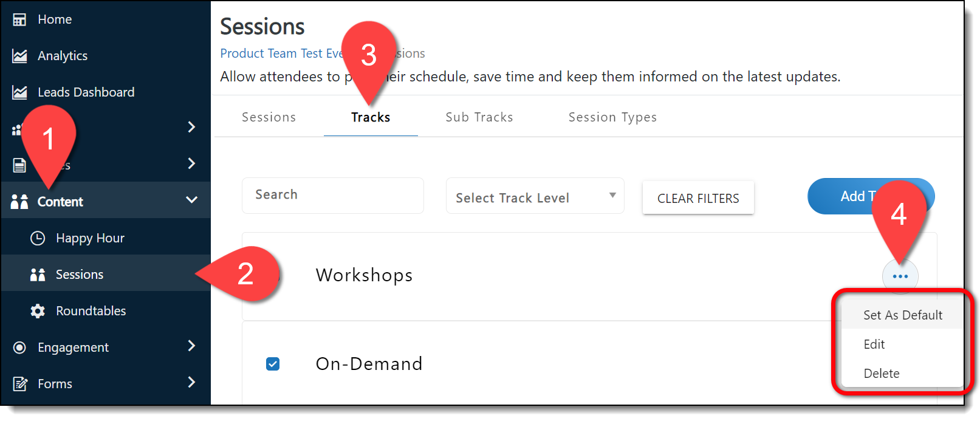Click the Engagement target icon
Viewport: 980px width, 421px height.
[x=19, y=347]
